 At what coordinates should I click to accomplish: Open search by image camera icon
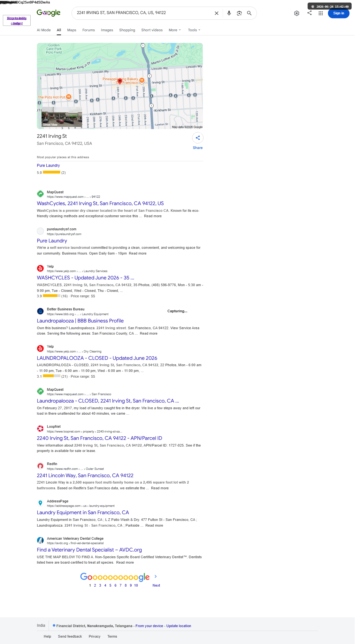tap(239, 13)
